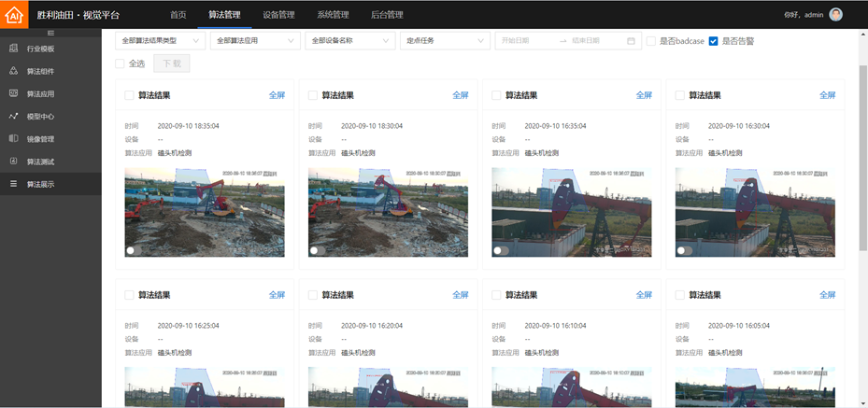Click the AI house logo icon
The height and width of the screenshot is (408, 868).
(14, 15)
